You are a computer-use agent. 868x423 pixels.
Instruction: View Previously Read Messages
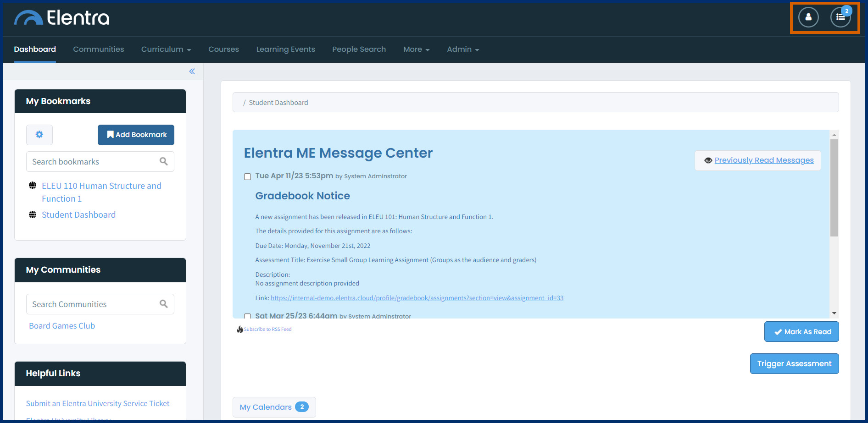(x=763, y=160)
